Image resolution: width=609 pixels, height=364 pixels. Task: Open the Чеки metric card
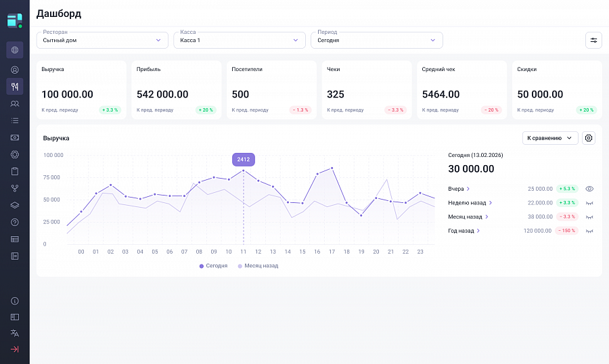click(367, 90)
